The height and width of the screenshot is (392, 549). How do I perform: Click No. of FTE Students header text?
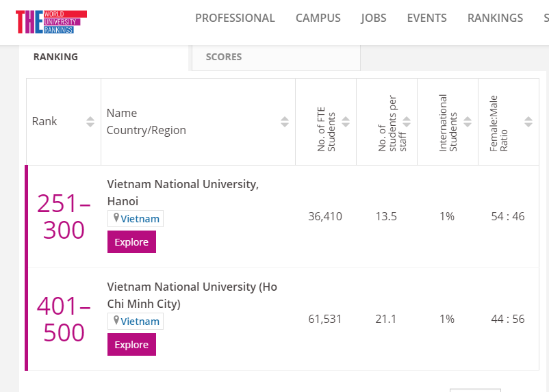(x=326, y=129)
